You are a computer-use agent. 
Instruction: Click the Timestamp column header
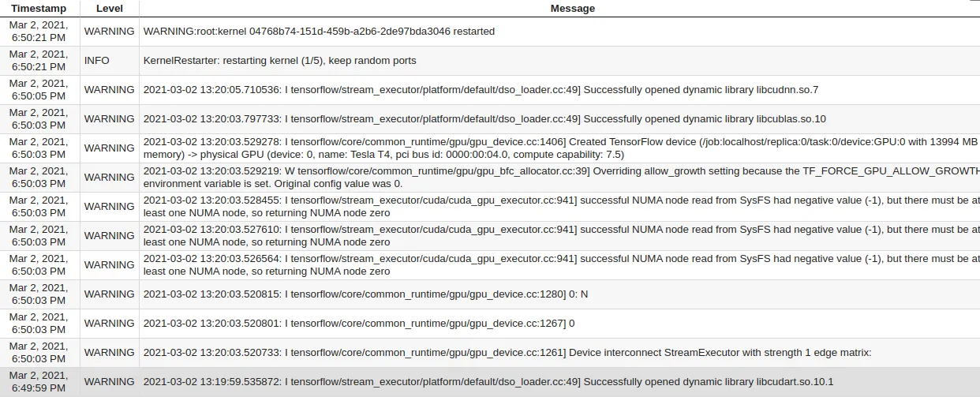[x=39, y=9]
